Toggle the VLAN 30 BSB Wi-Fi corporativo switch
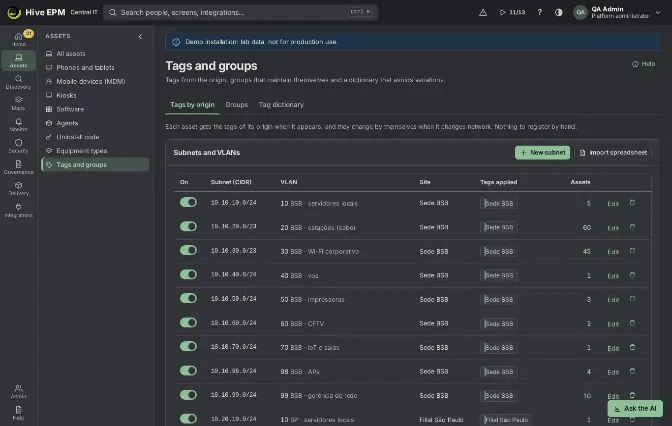The image size is (672, 426). pos(188,250)
